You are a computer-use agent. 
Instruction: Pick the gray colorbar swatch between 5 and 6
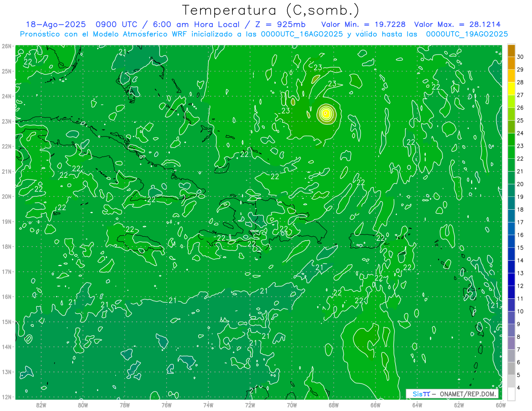pos(511,368)
